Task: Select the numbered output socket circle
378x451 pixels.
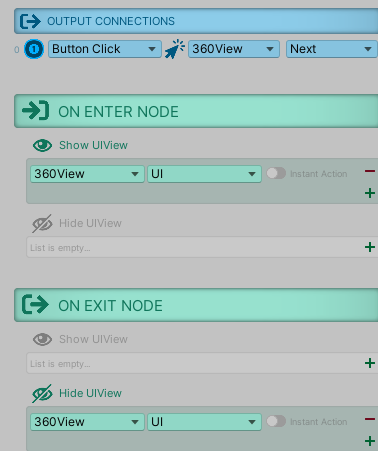Action: [x=34, y=49]
